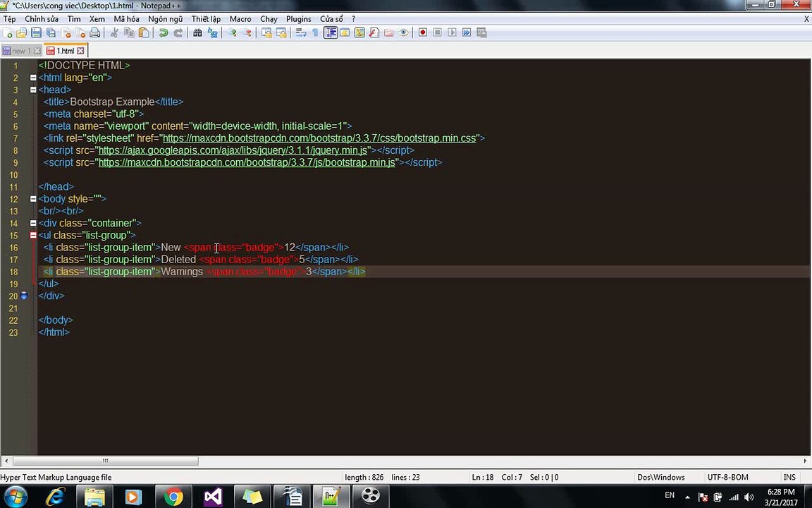Viewport: 812px width, 508px height.
Task: Click the Paste clipboard toolbar icon
Action: coord(144,32)
